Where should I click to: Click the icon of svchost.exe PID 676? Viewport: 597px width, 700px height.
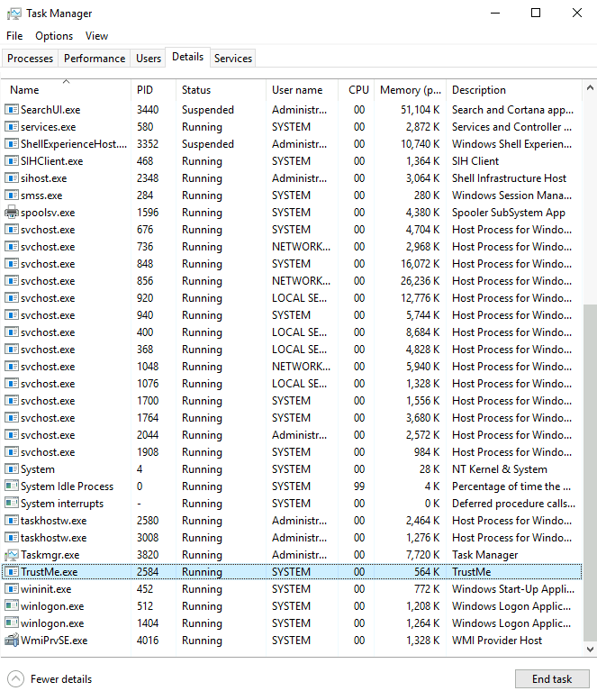click(x=12, y=230)
